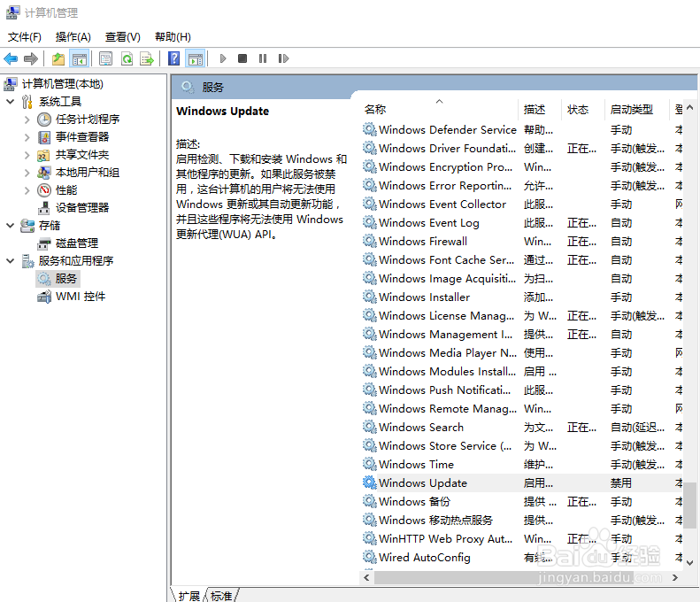Click the Back arrow in toolbar

[x=11, y=58]
